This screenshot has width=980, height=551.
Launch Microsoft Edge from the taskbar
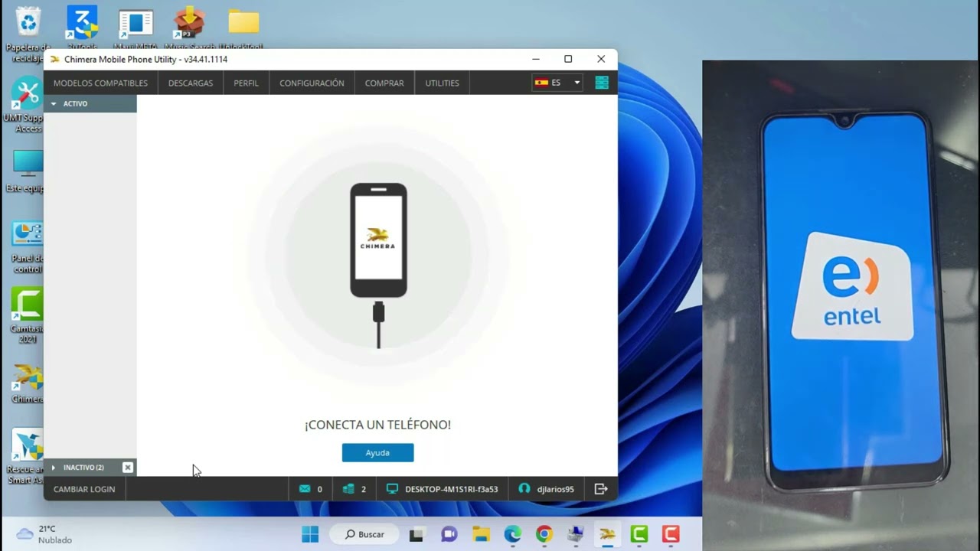(512, 534)
